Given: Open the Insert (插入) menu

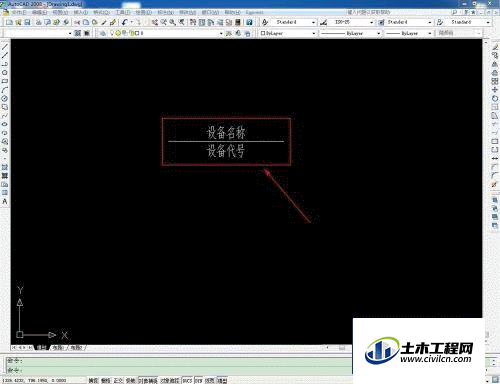Looking at the screenshot, I should coord(80,12).
